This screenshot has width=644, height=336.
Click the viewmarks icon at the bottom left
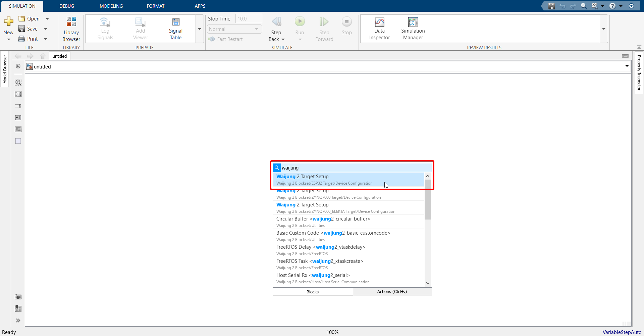(18, 308)
